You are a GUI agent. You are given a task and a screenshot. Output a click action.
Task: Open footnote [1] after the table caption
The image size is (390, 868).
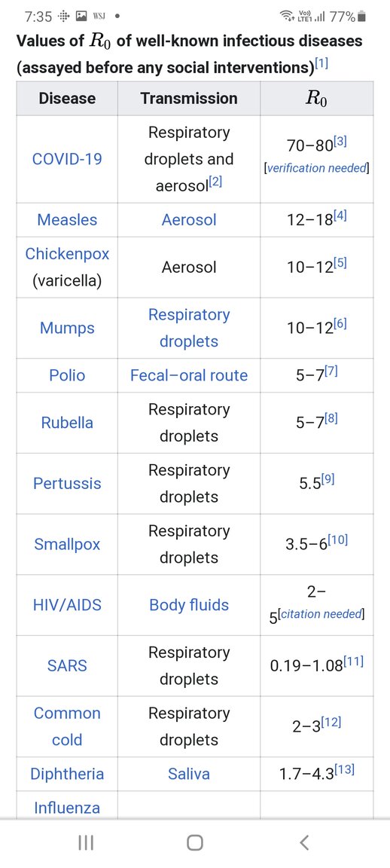(x=321, y=63)
